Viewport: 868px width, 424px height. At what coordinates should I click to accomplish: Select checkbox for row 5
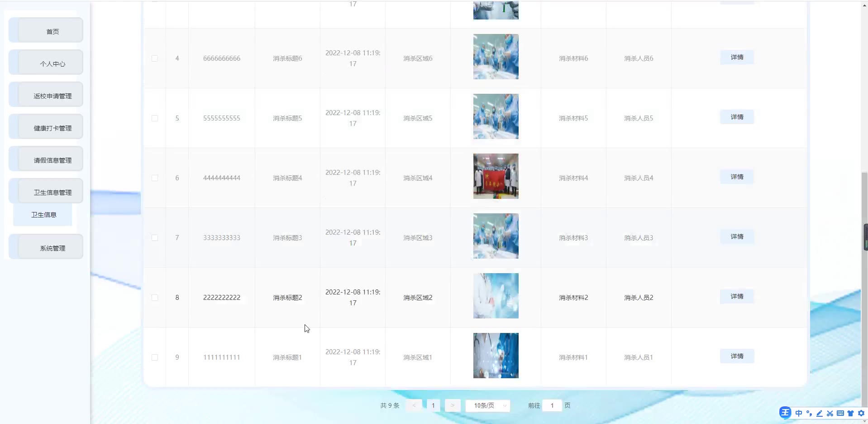point(155,118)
